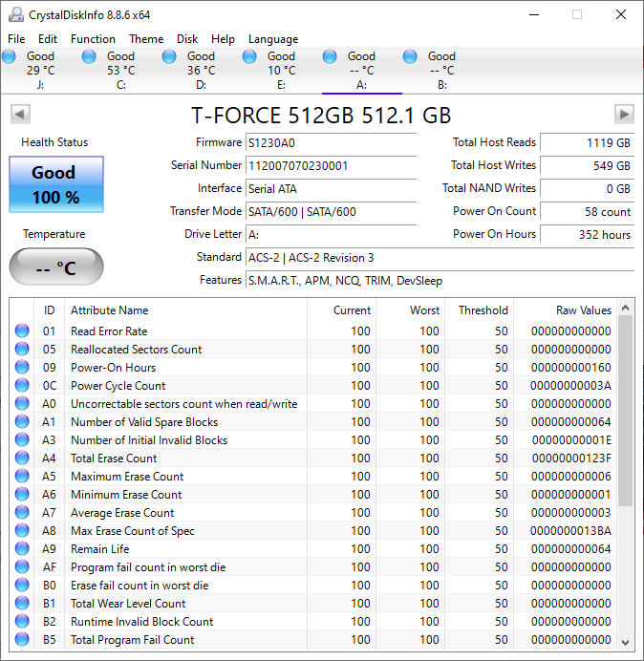Screen dimensions: 644x661
Task: Select the Total Erase Count attribute name
Action: (114, 458)
